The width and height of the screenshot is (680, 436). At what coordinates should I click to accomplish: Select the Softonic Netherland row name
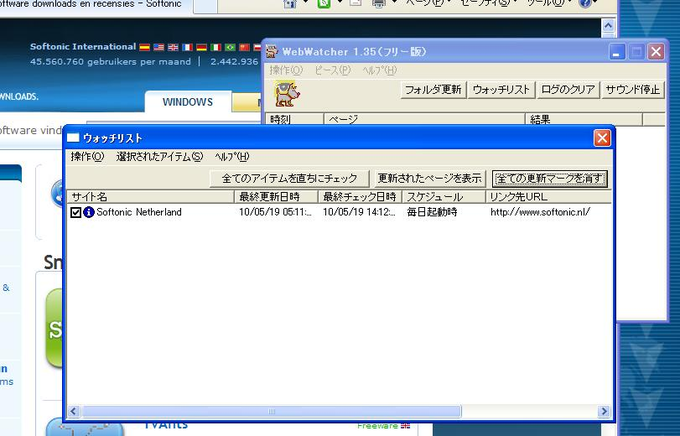139,212
